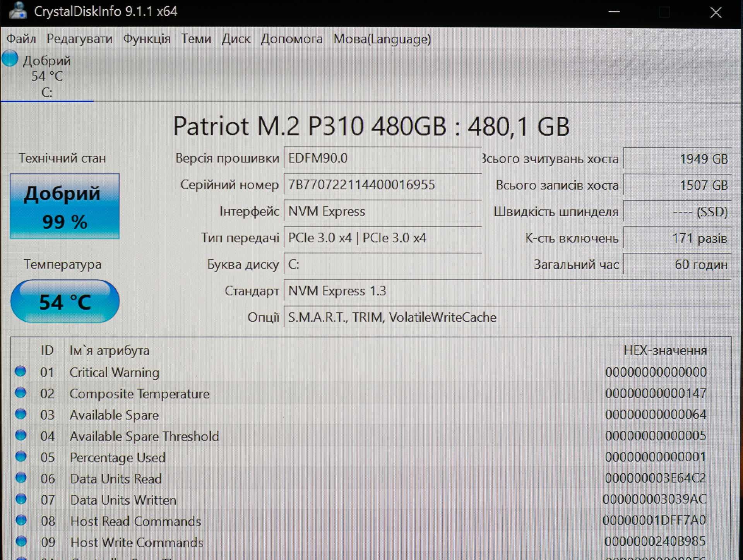Open the Мова(Language) menu
Screen dimensions: 743x560
tap(382, 39)
